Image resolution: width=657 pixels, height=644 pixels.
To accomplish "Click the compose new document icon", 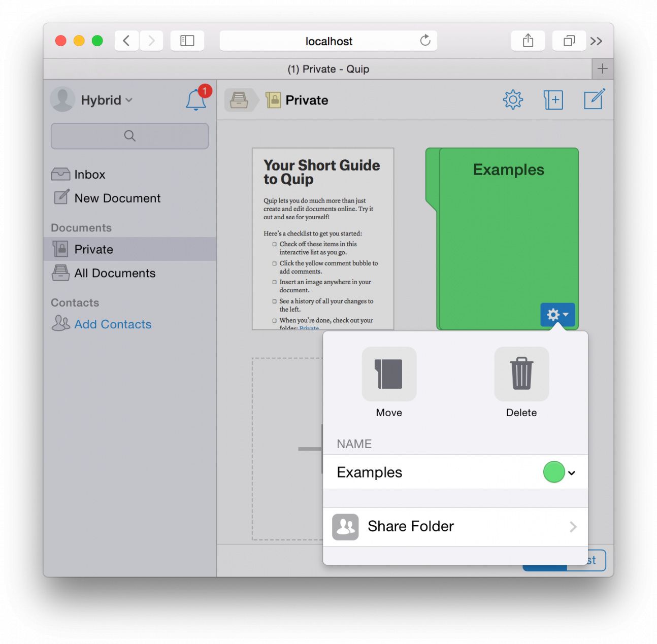I will [x=594, y=99].
